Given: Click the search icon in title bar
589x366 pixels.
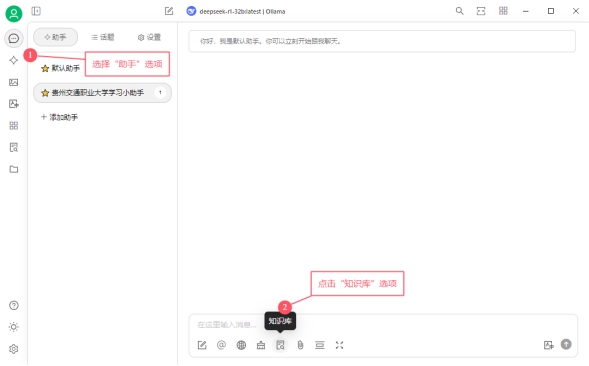Looking at the screenshot, I should click(459, 11).
